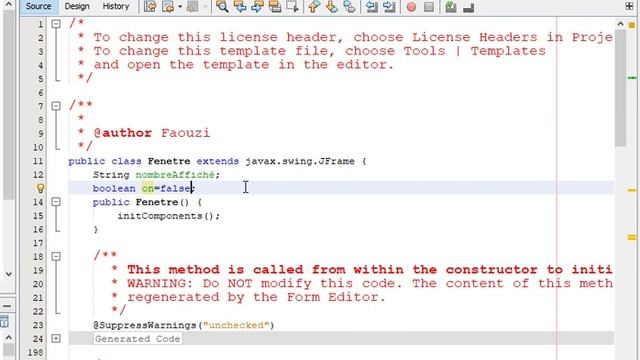Collapse license comment fold at line 1

click(56, 24)
